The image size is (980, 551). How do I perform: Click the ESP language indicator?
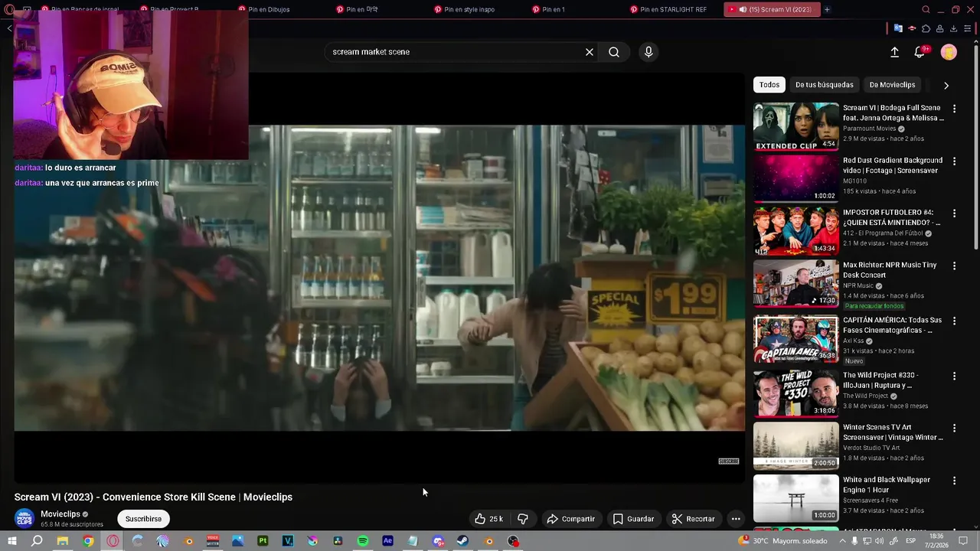(x=911, y=541)
